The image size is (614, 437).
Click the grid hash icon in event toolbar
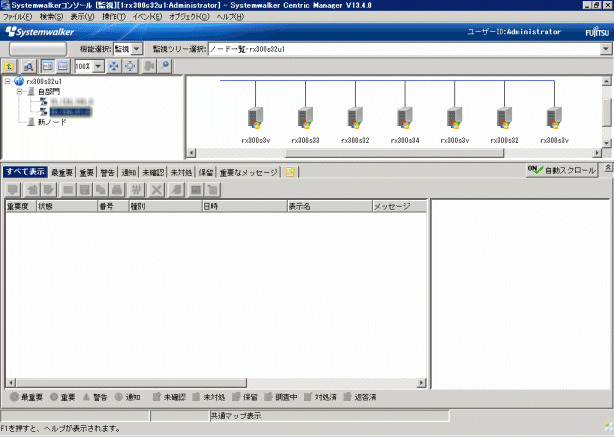(x=136, y=190)
